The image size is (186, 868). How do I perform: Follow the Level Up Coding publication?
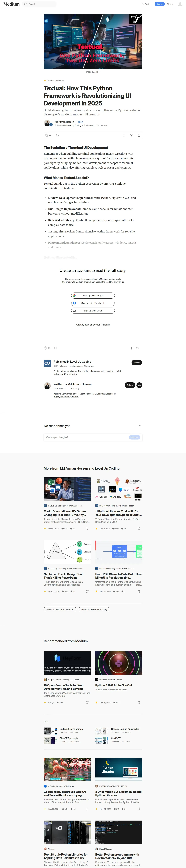click(x=137, y=363)
